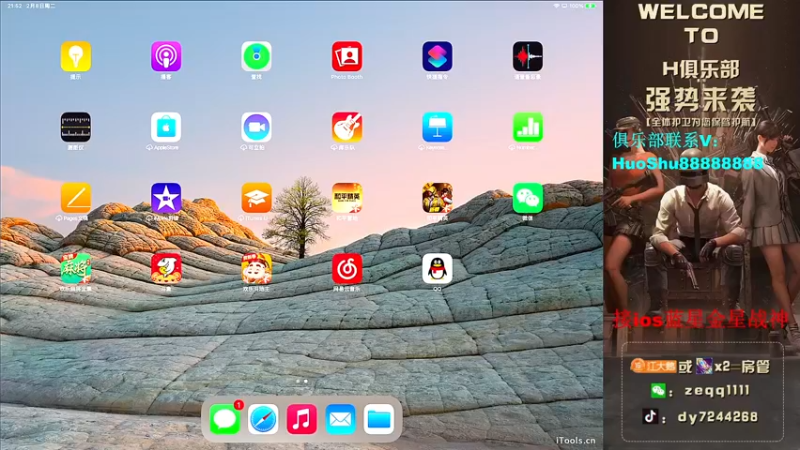Launch the green 麻将 mahjong game

(x=76, y=268)
